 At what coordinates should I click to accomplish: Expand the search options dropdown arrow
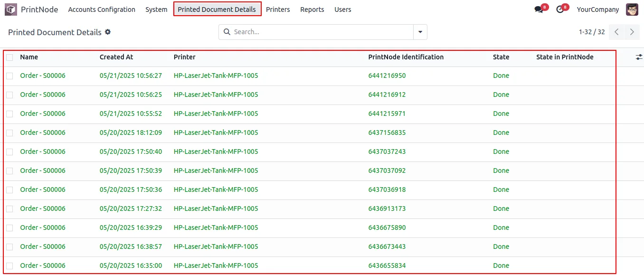(x=420, y=32)
